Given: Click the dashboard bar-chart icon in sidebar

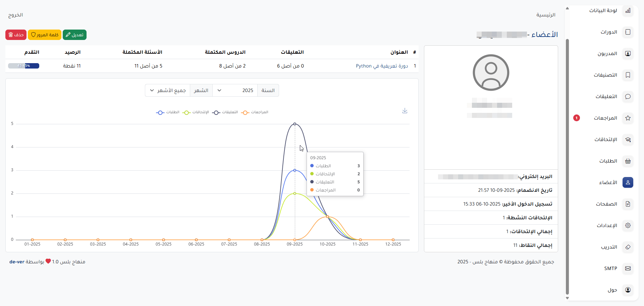Looking at the screenshot, I should click(x=628, y=11).
